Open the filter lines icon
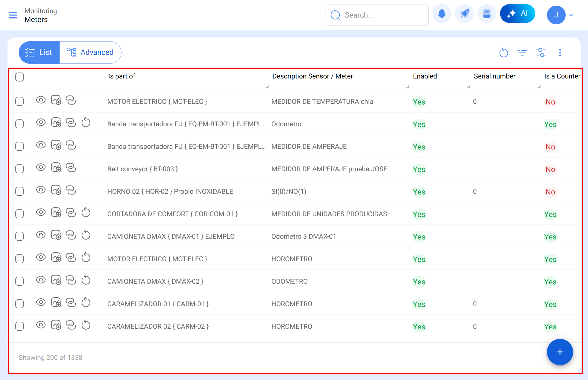 (522, 52)
